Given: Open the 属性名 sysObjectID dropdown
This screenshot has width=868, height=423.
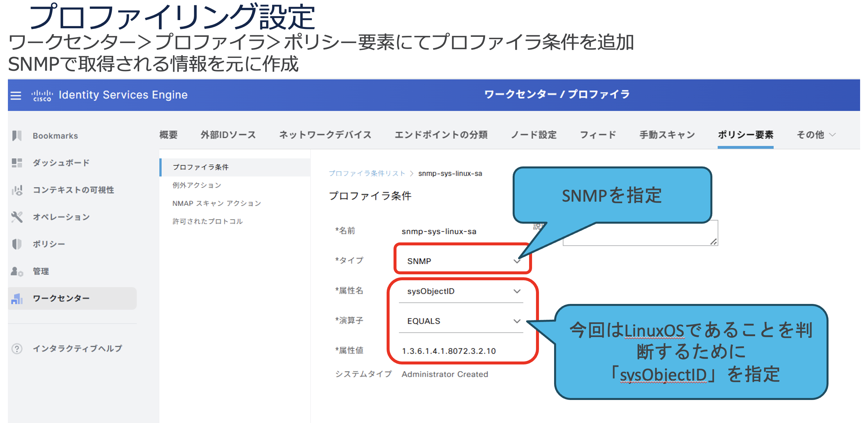Looking at the screenshot, I should coord(517,291).
